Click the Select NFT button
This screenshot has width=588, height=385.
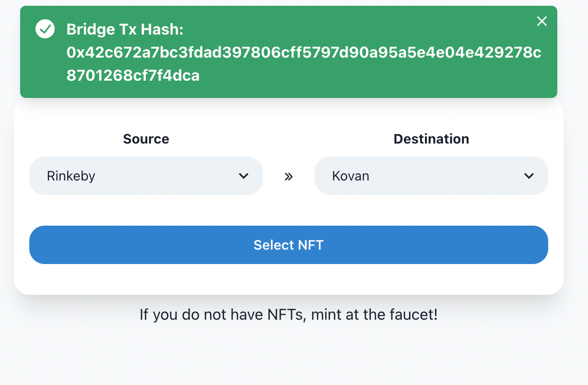(x=289, y=245)
